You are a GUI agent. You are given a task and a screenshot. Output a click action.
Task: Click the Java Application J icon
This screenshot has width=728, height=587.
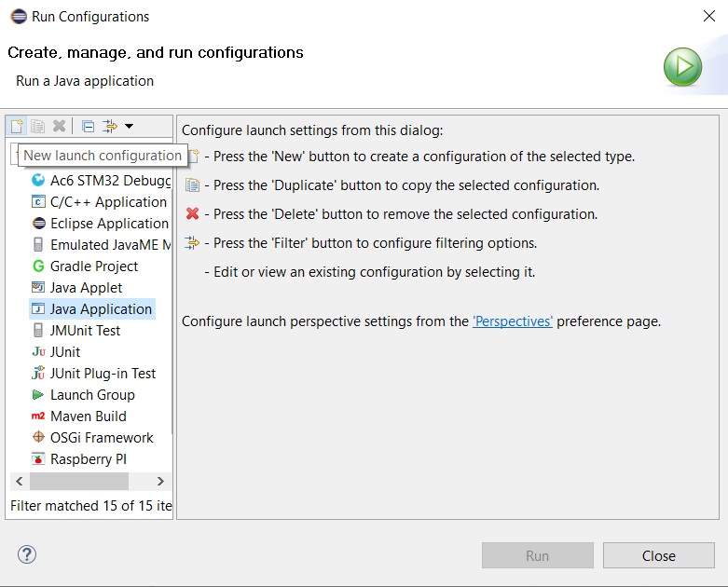[38, 309]
